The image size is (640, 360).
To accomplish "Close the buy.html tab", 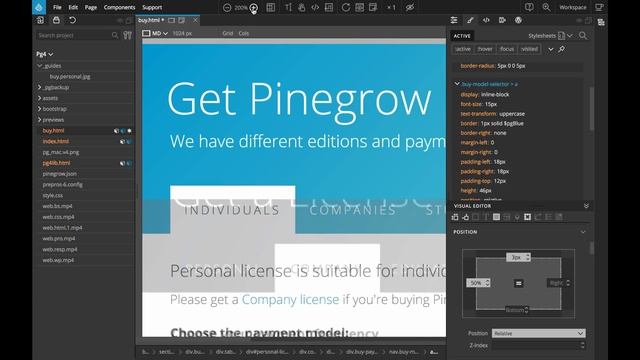I will (196, 20).
